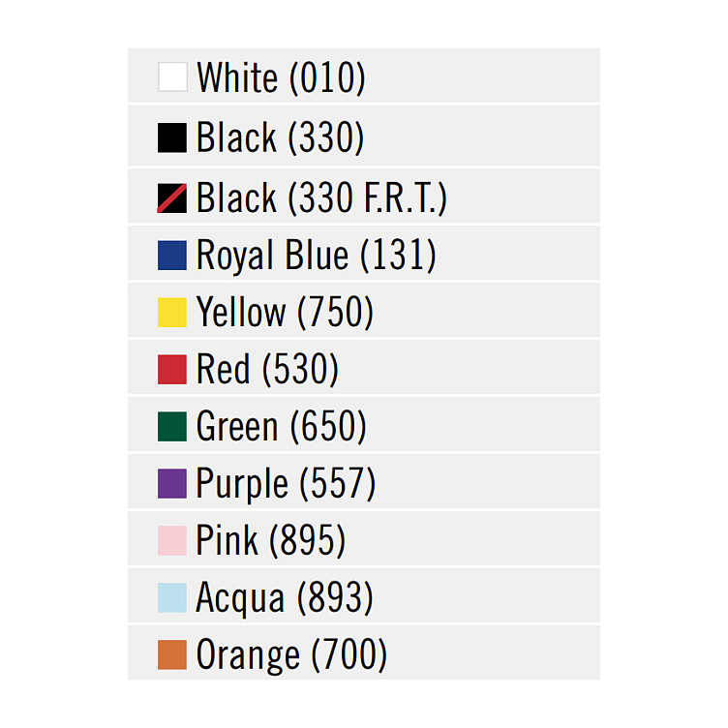728x728 pixels.
Task: Click the acqua light blue swatch
Action: click(172, 597)
